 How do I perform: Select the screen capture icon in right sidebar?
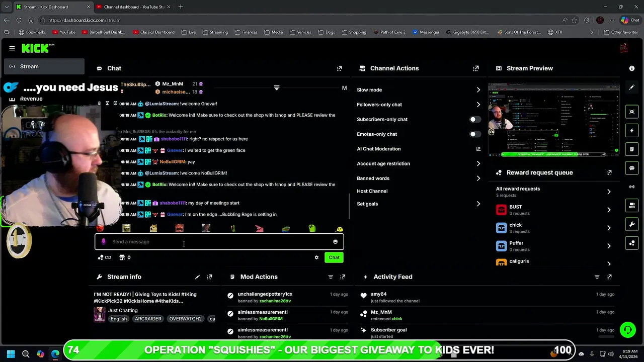[x=632, y=112]
